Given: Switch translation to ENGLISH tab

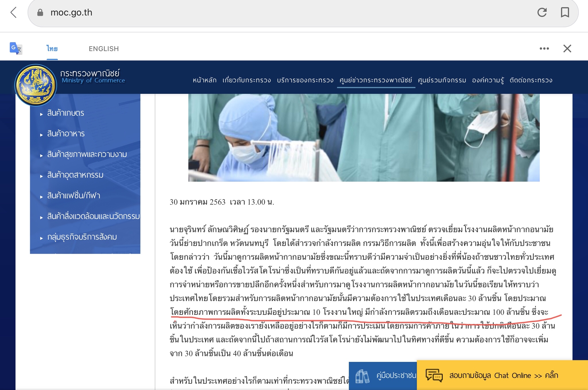Looking at the screenshot, I should tap(104, 49).
